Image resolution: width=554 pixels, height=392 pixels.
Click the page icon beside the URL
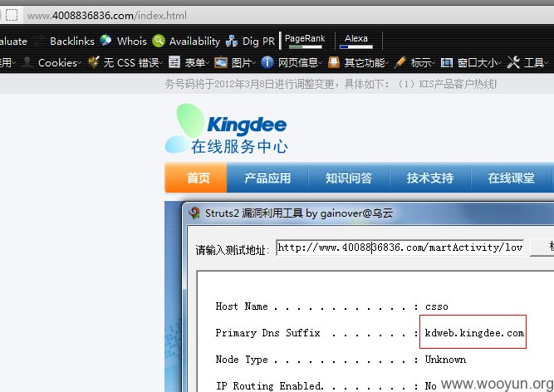point(12,15)
